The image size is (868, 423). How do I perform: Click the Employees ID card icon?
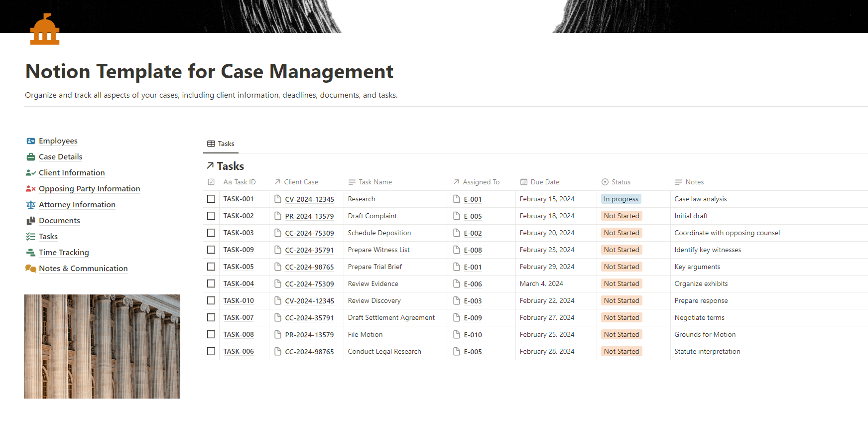31,141
